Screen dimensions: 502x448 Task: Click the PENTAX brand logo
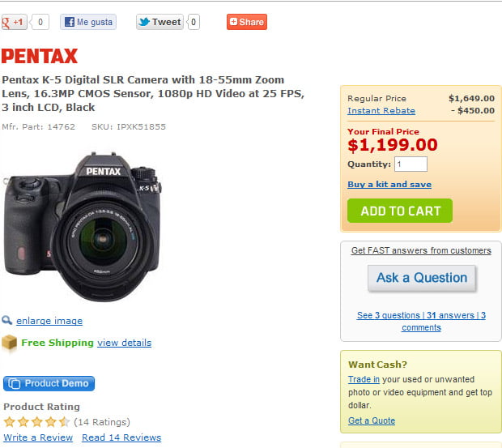40,56
